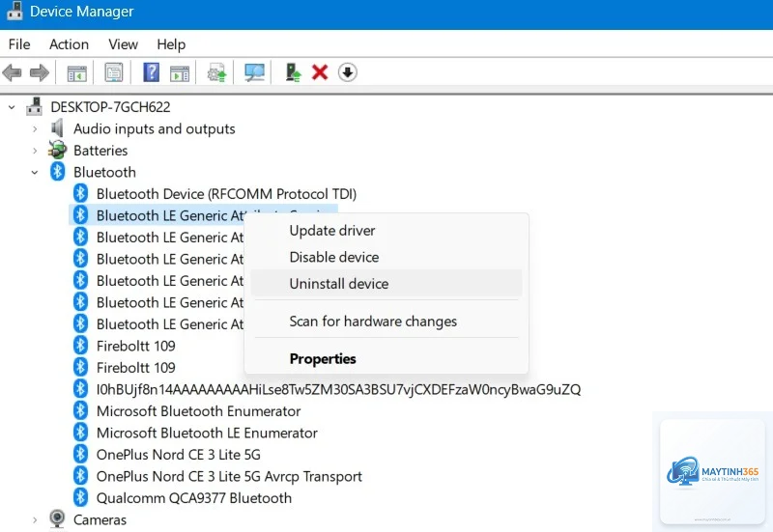Select Microsoft Bluetooth Enumerator
Image resolution: width=773 pixels, height=532 pixels.
pyautogui.click(x=198, y=410)
